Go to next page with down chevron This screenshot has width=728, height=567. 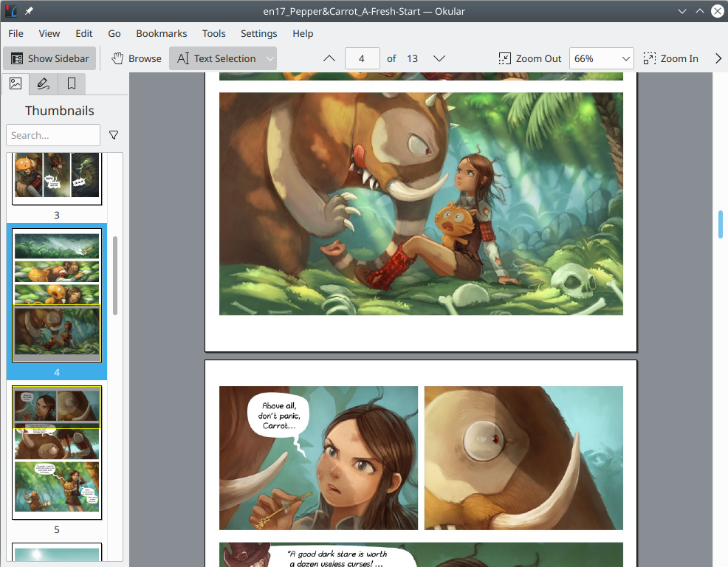[439, 58]
